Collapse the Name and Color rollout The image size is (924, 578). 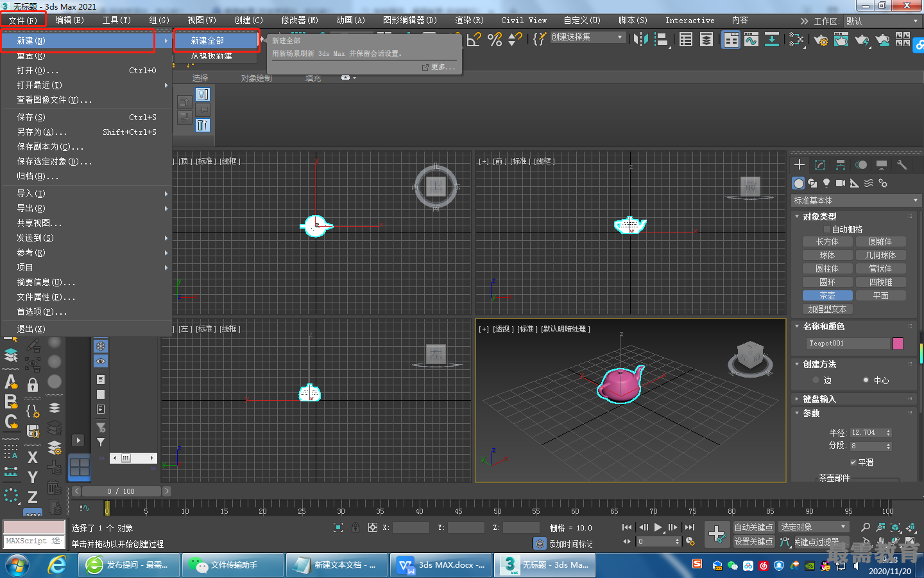point(823,326)
